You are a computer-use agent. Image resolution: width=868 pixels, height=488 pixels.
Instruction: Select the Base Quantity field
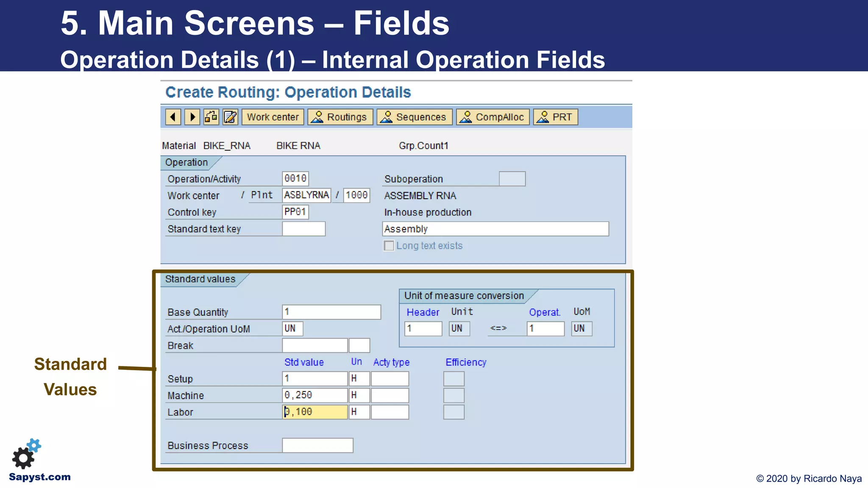click(331, 312)
